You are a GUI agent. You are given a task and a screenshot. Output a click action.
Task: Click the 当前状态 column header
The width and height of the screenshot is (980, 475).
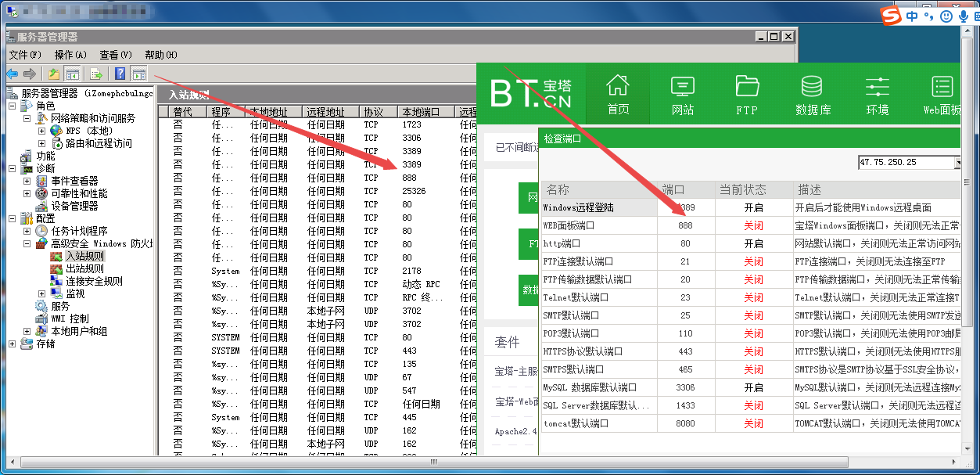[753, 189]
